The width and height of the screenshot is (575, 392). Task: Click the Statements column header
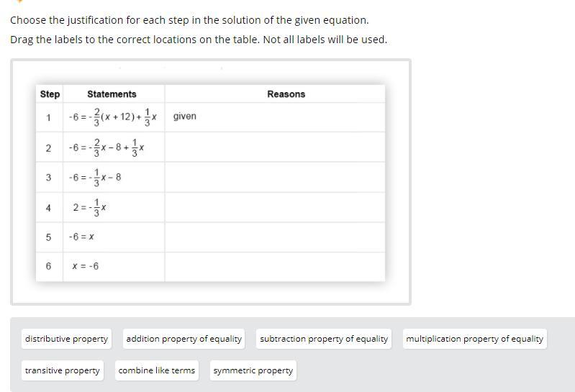[x=112, y=94]
